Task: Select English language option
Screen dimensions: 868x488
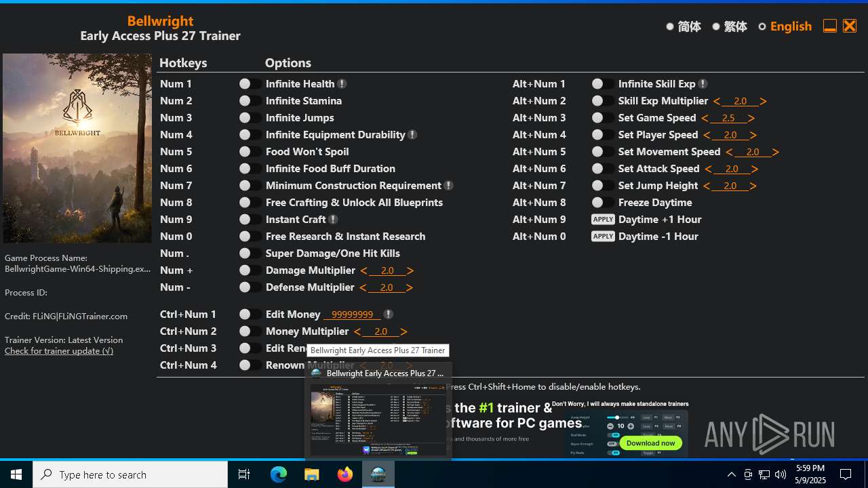Action: tap(785, 26)
